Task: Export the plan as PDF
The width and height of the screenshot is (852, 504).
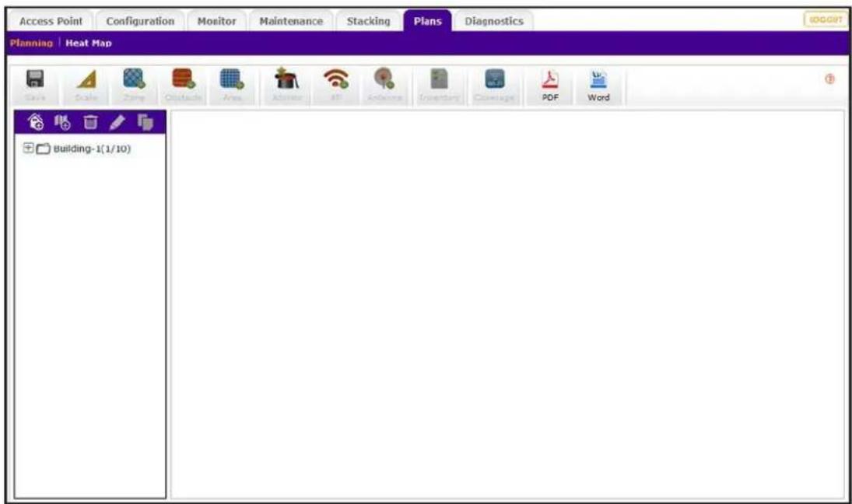Action: coord(550,86)
